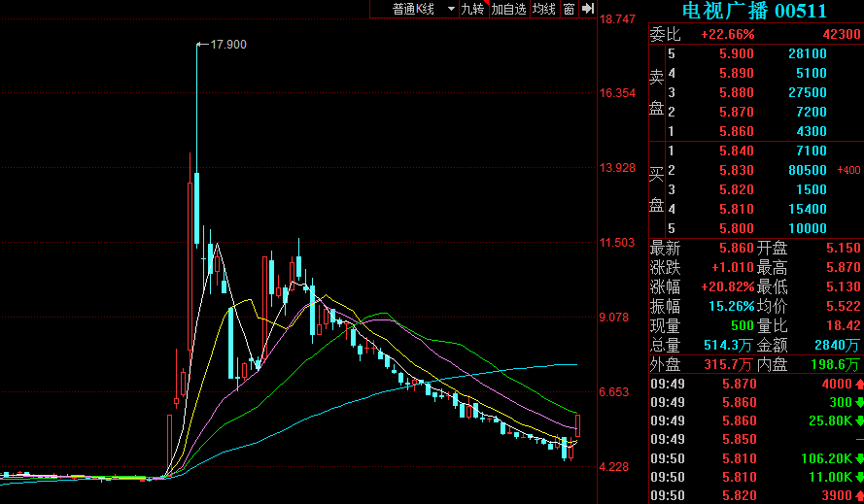
Task: Click the 4.228 price axis label
Action: pyautogui.click(x=614, y=467)
